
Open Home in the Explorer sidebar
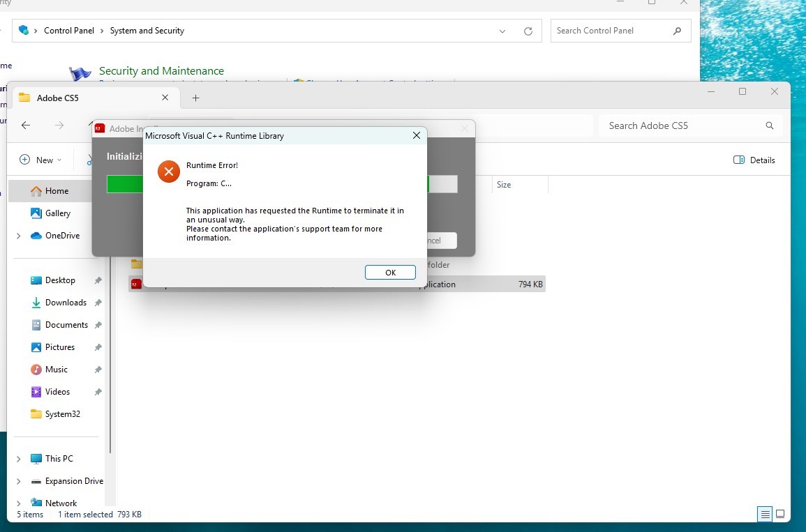point(57,190)
